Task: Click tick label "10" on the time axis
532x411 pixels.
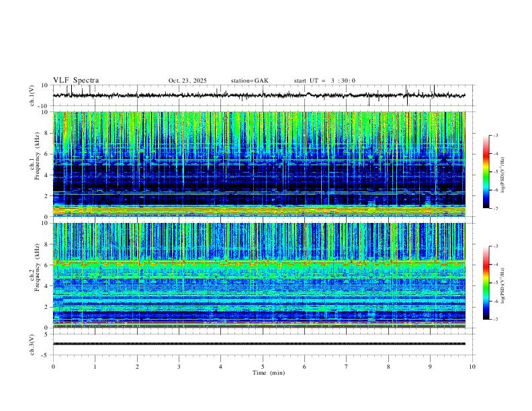Action: point(472,367)
